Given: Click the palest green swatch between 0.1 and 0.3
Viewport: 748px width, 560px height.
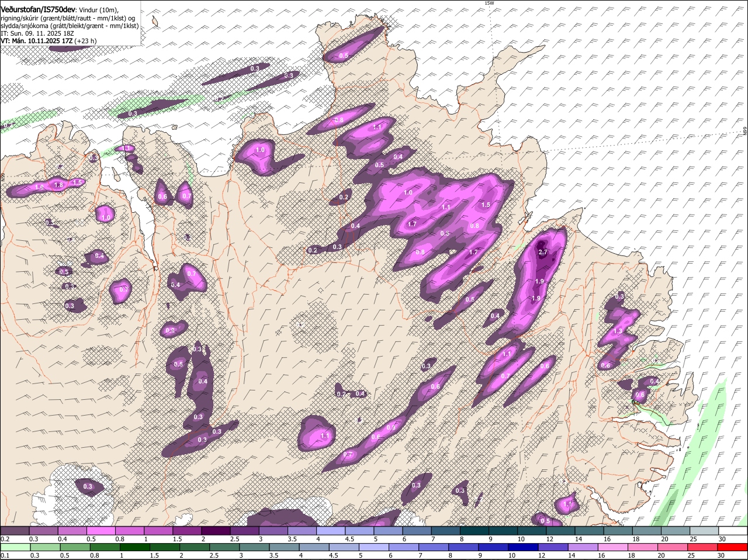Looking at the screenshot, I should [x=15, y=548].
